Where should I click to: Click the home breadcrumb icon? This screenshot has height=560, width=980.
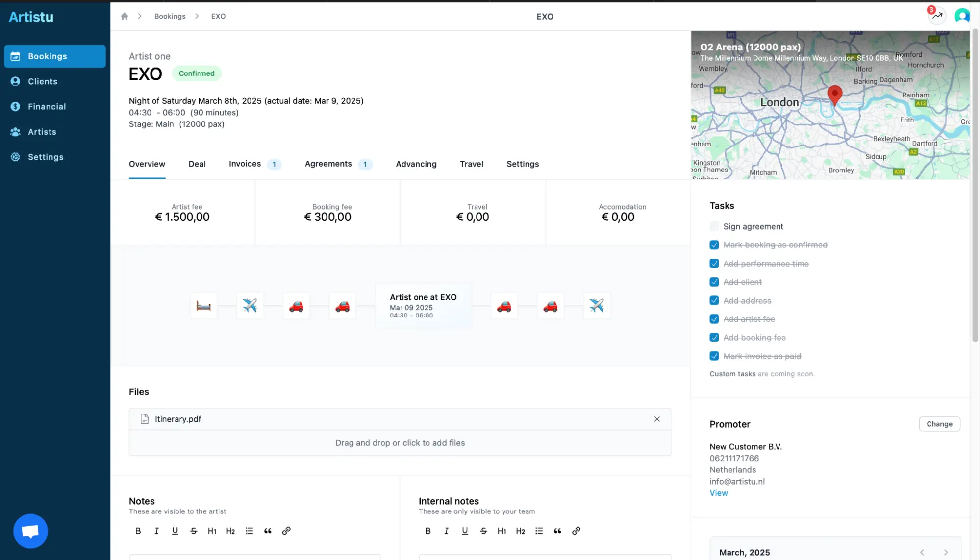(x=125, y=16)
